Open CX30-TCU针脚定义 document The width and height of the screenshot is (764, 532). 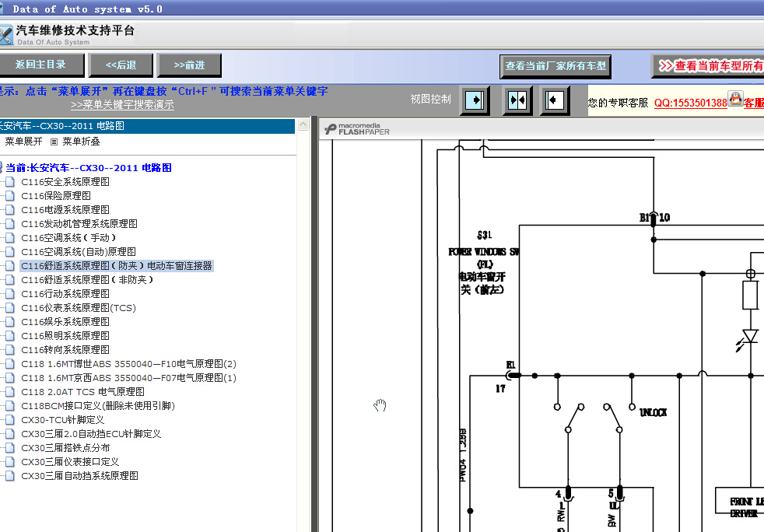[x=63, y=421]
